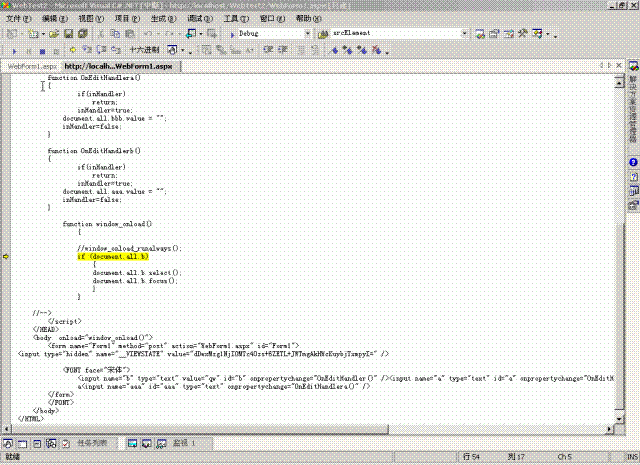Click the Stop Debugging square icon

(x=42, y=51)
